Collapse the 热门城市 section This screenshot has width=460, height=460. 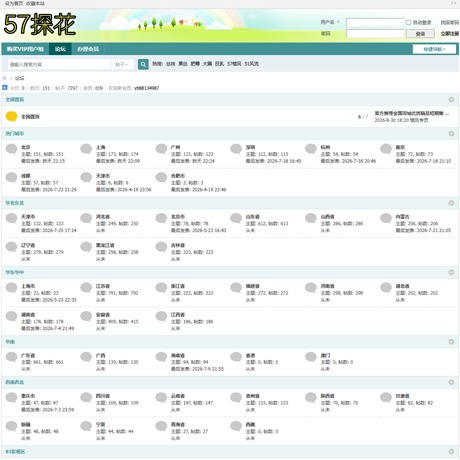tap(451, 133)
